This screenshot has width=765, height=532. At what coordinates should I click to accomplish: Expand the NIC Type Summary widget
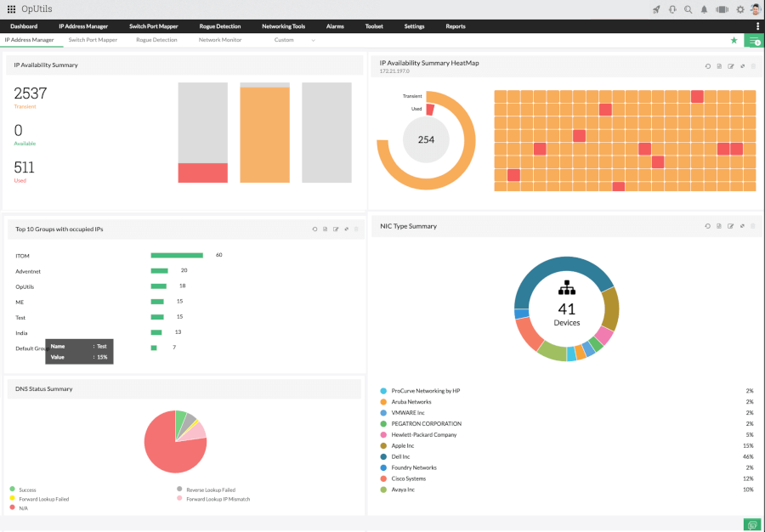[x=742, y=226]
